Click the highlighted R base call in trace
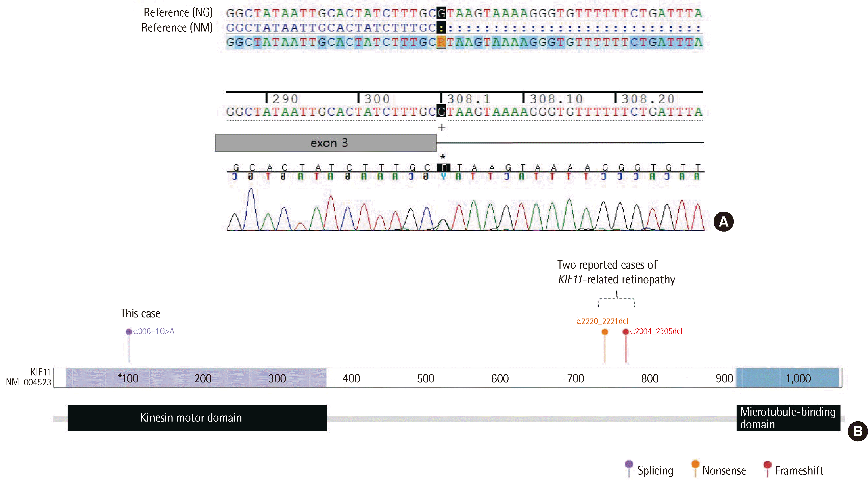Image resolution: width=868 pixels, height=480 pixels. pos(444,168)
